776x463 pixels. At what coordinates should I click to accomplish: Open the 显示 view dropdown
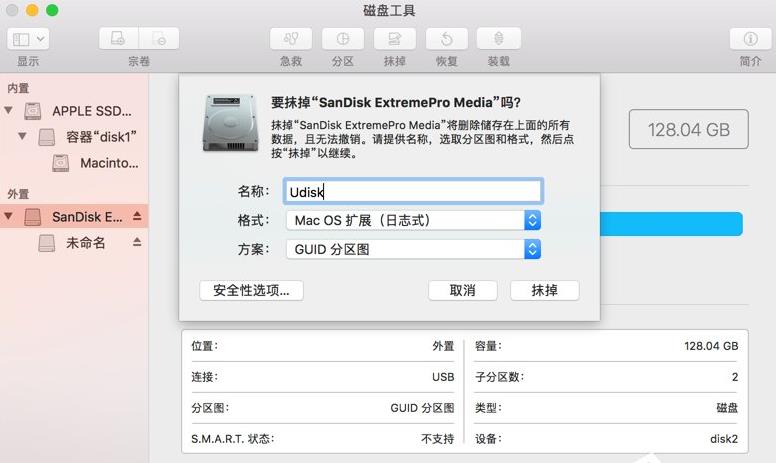pos(28,39)
